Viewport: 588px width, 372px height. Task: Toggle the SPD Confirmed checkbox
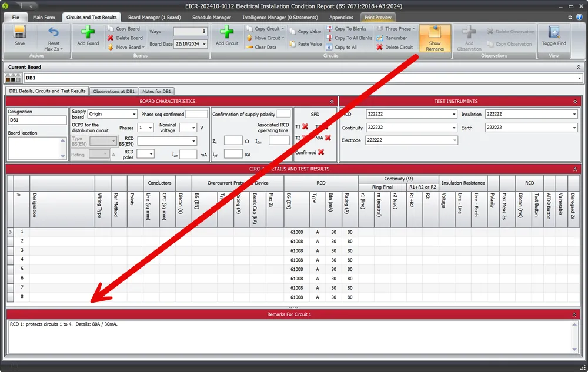[321, 152]
